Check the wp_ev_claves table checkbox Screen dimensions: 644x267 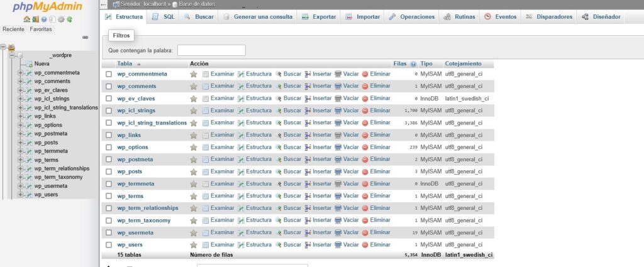109,99
